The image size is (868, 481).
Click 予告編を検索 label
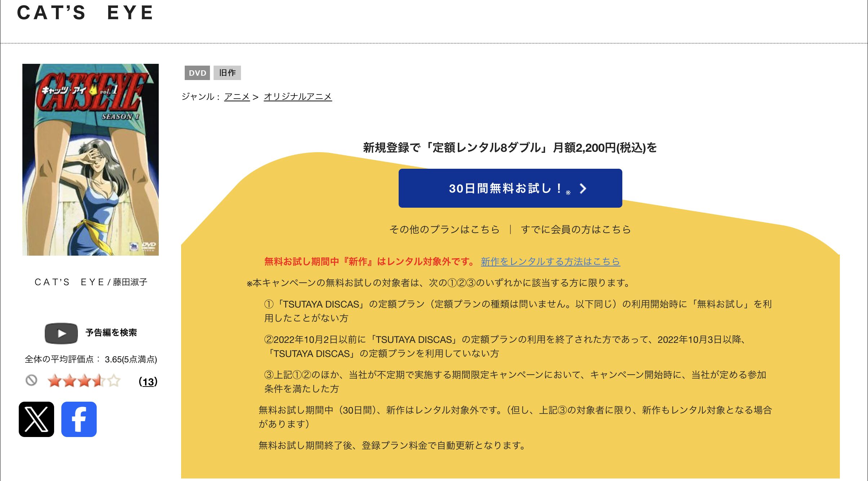[x=111, y=332]
